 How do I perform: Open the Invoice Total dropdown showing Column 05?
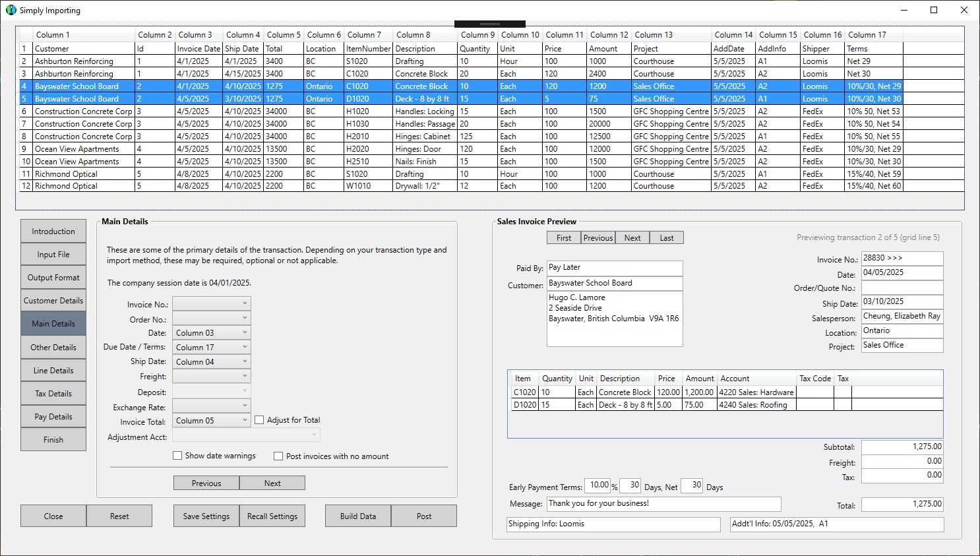click(x=212, y=421)
